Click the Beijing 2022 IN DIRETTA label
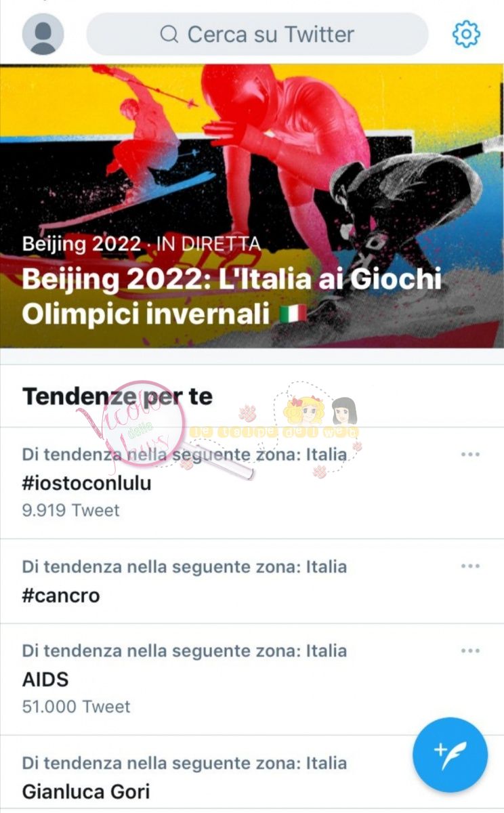 142,244
